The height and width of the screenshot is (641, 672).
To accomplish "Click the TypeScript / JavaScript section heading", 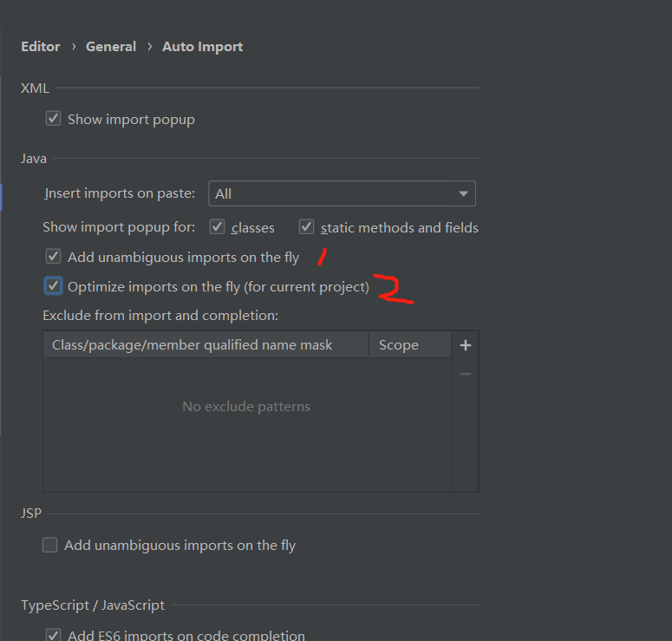I will [93, 605].
